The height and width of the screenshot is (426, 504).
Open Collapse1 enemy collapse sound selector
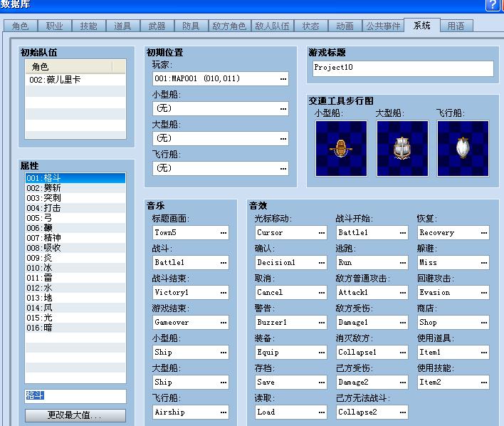pyautogui.click(x=403, y=353)
